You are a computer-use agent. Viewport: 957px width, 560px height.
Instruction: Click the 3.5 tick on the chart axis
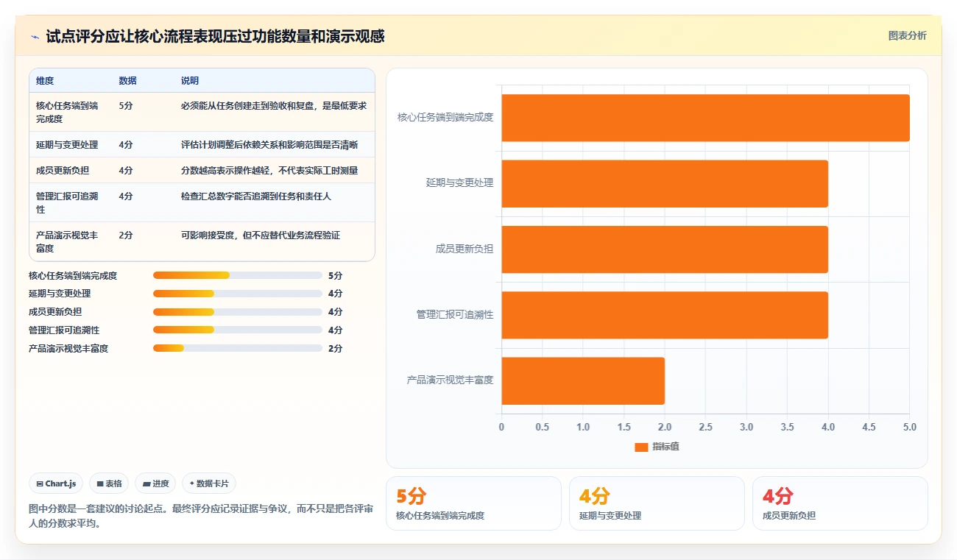(x=787, y=427)
